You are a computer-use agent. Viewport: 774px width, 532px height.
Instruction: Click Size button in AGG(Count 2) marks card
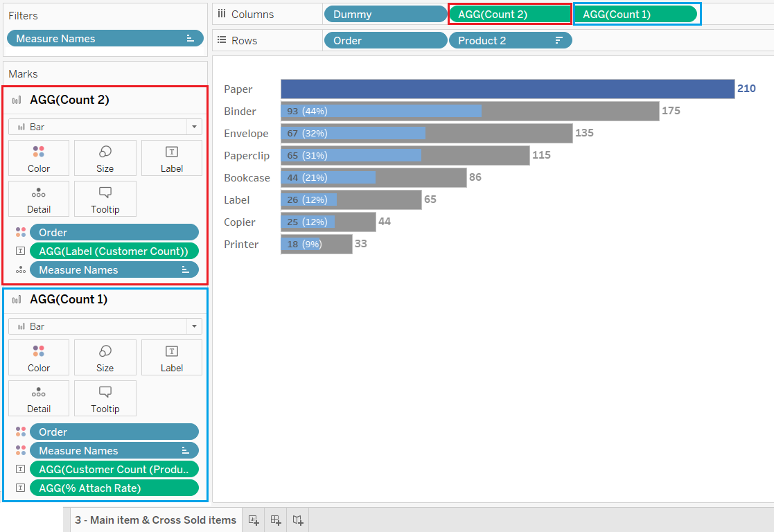105,158
